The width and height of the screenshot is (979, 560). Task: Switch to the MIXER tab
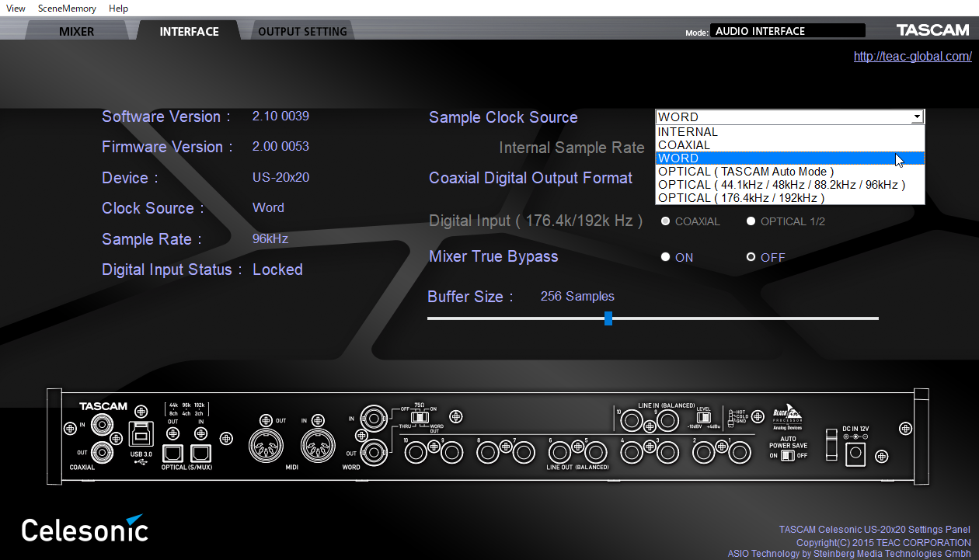76,32
